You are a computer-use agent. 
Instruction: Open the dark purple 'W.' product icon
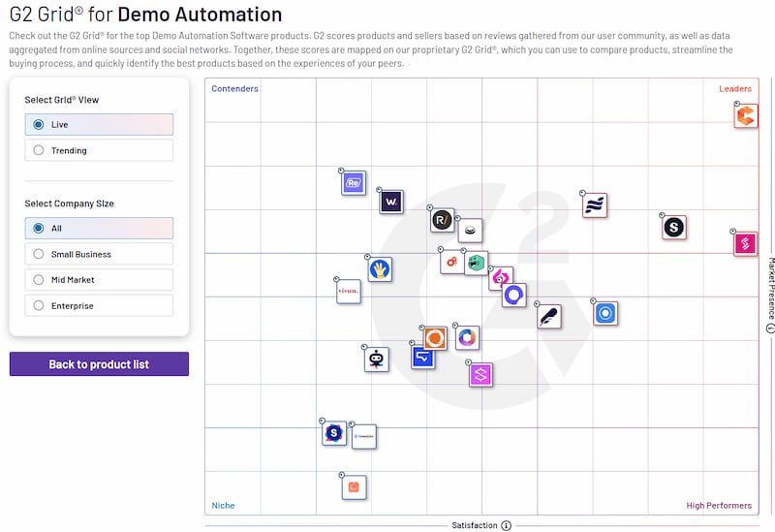[x=390, y=202]
